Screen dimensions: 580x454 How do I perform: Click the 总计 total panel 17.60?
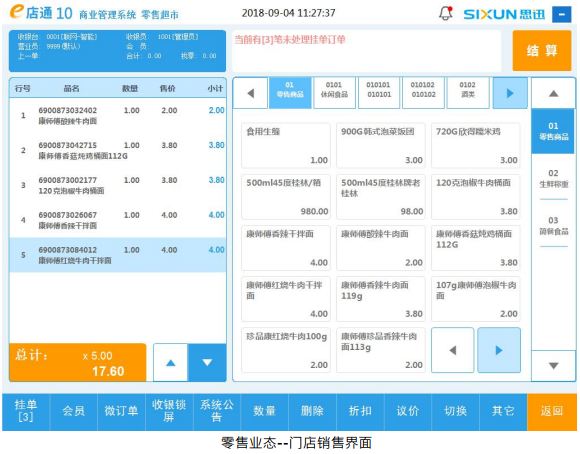pyautogui.click(x=78, y=363)
